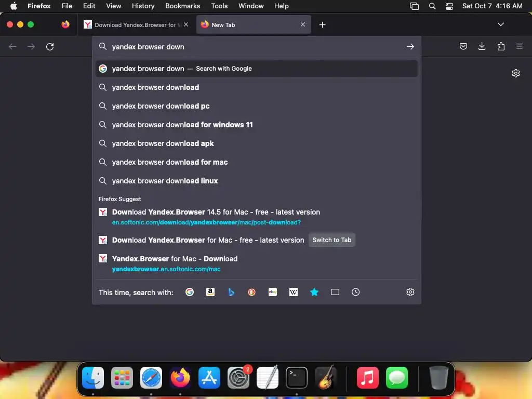This screenshot has width=532, height=399.
Task: Select 'yandex browser down — Search with Google' row
Action: point(257,69)
